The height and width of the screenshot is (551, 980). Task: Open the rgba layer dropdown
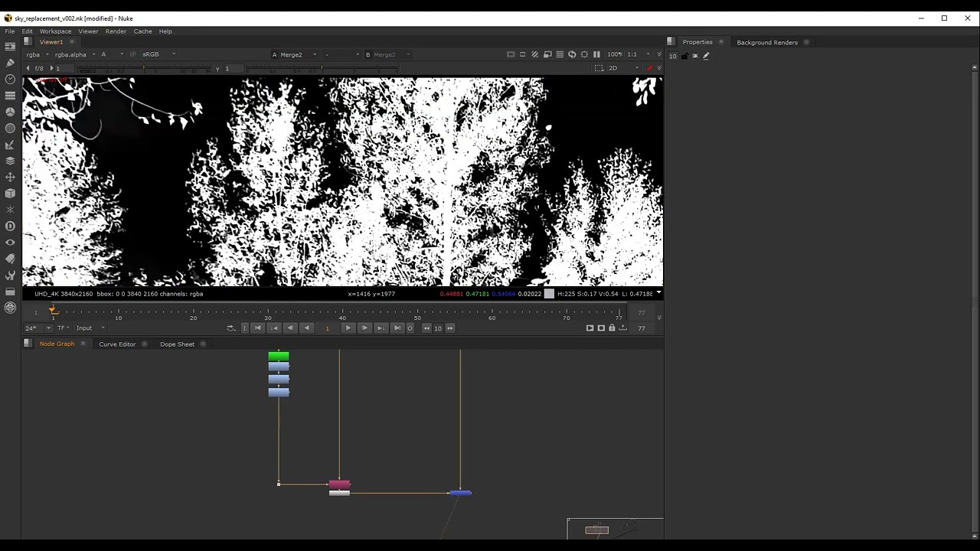coord(37,54)
